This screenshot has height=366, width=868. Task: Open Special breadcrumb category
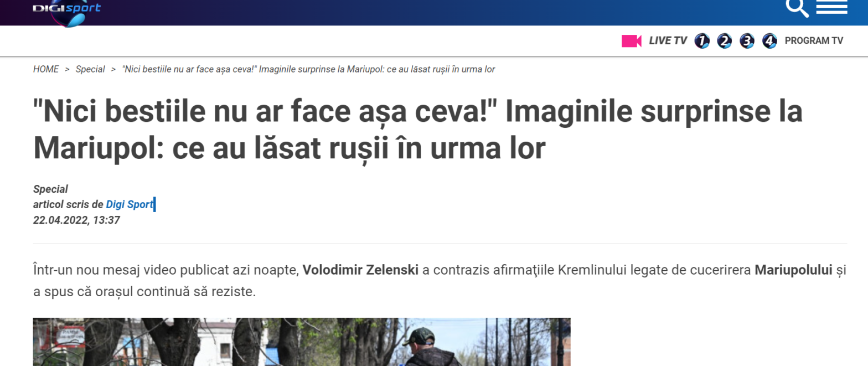pos(90,69)
